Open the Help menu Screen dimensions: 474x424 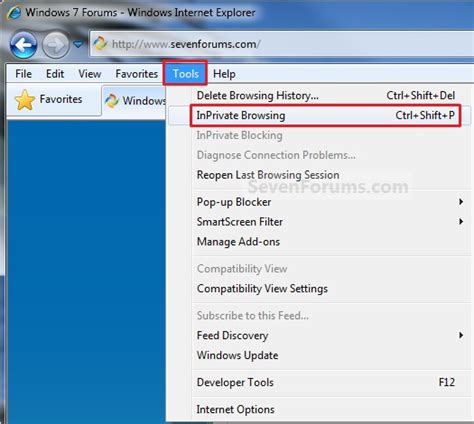click(224, 74)
